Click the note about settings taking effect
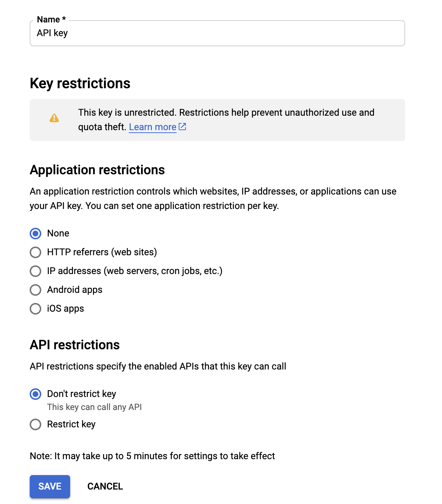Image resolution: width=442 pixels, height=504 pixels. coord(152,456)
